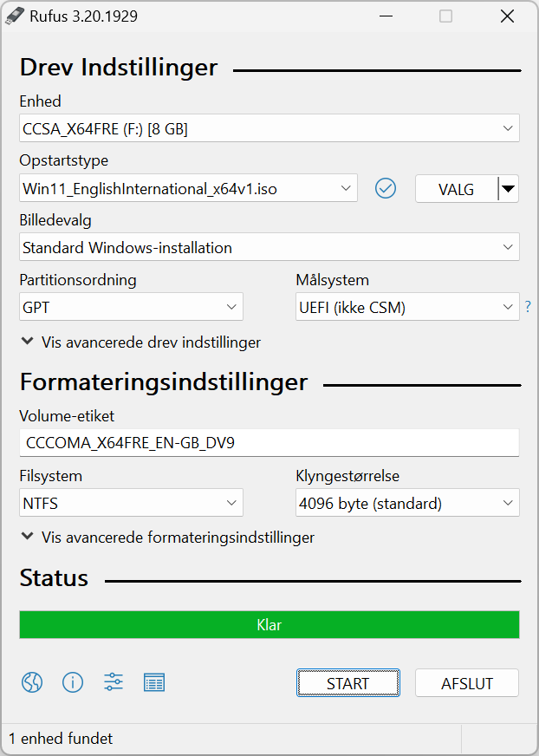
Task: Expand Vis avancerede drev indstillinger
Action: [x=141, y=342]
